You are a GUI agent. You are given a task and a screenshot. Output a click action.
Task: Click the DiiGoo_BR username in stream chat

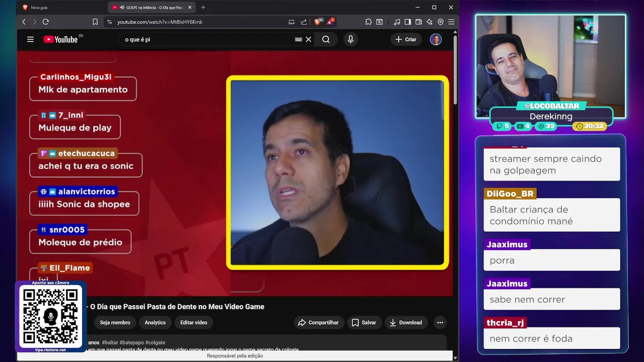510,194
